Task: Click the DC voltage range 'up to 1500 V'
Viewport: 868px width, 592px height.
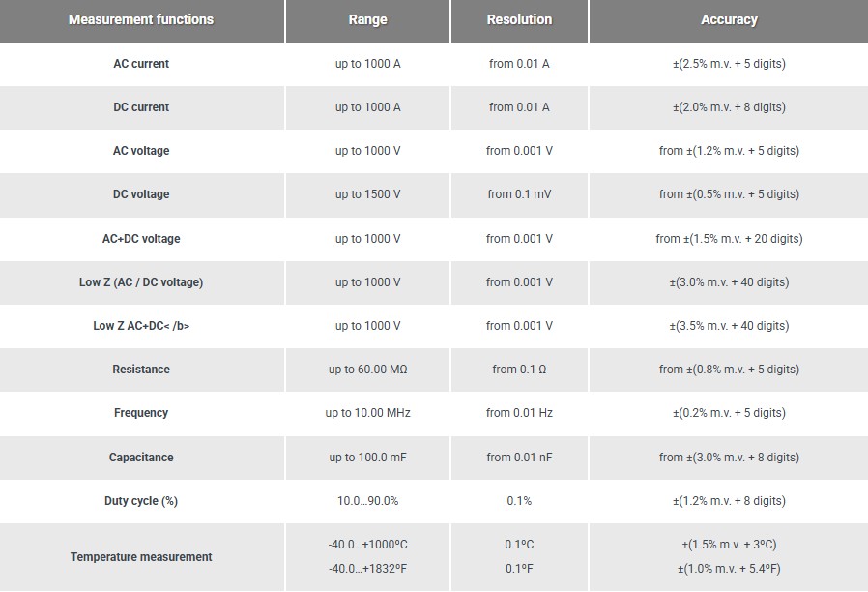Action: [x=367, y=194]
